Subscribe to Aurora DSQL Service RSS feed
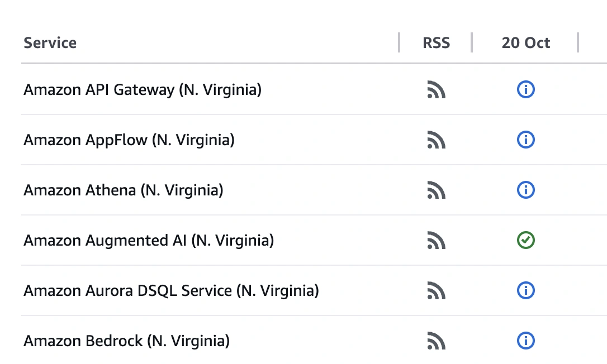The width and height of the screenshot is (607, 364). 437,291
